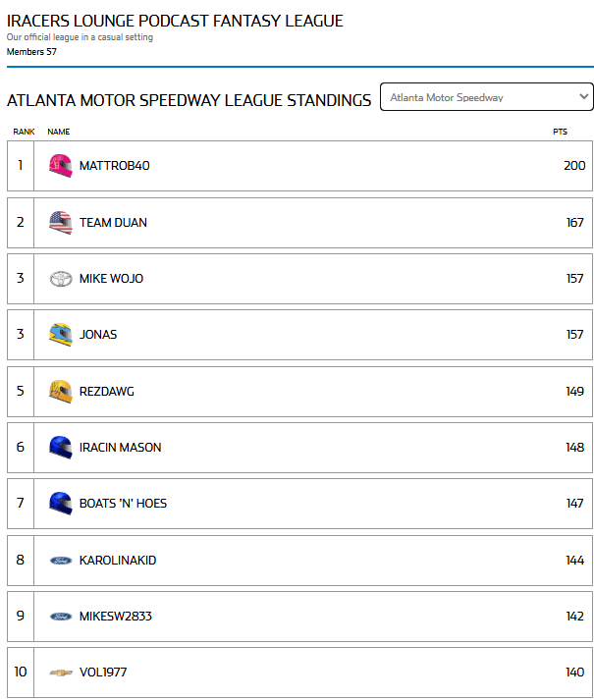The height and width of the screenshot is (700, 594).
Task: Open the TEAM DUAN standings entry
Action: pos(299,222)
